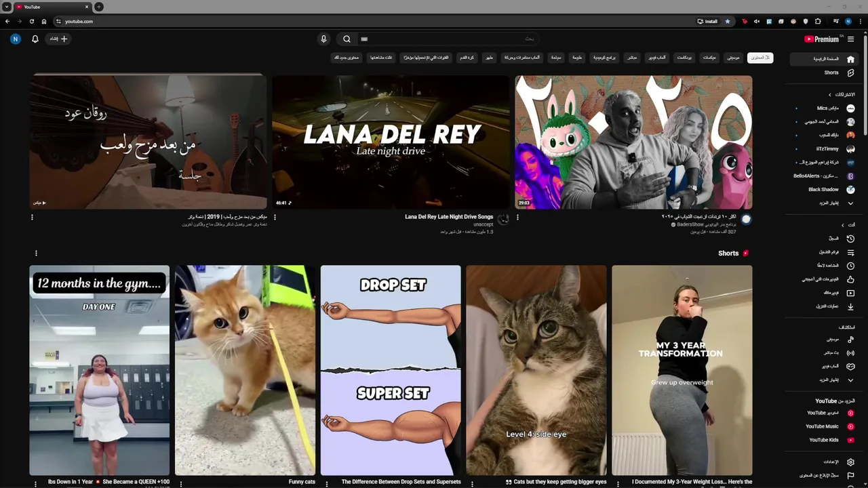868x488 pixels.
Task: Focus the YouTube search input field
Action: tap(448, 39)
